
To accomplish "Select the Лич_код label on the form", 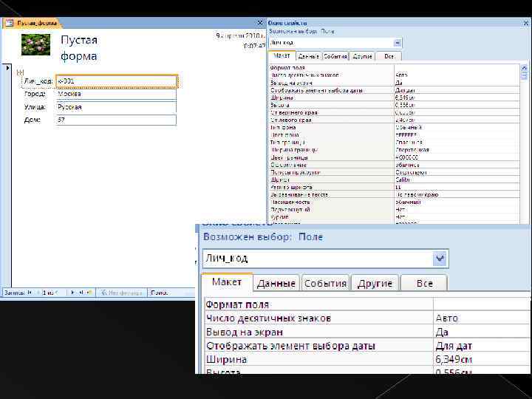I will 38,81.
